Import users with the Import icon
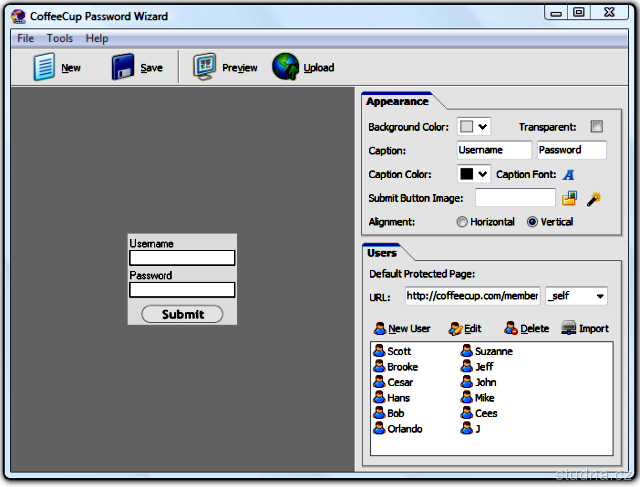Screen dimensions: 640x487 569,328
